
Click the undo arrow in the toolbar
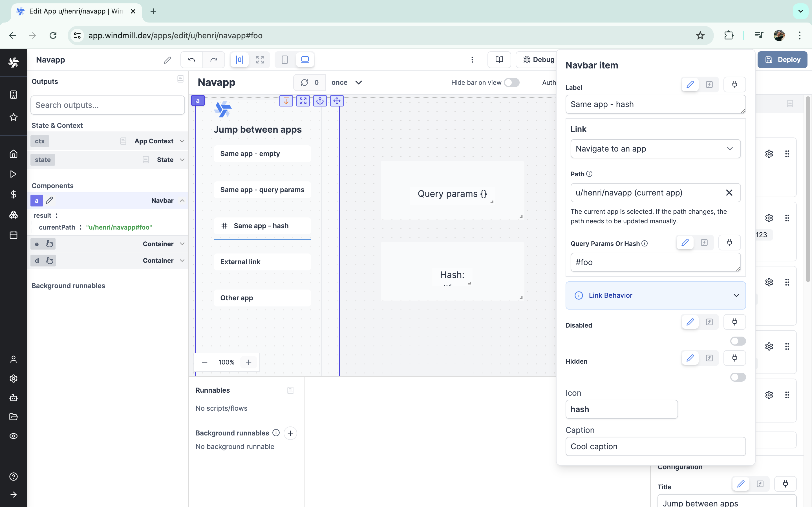click(x=192, y=60)
